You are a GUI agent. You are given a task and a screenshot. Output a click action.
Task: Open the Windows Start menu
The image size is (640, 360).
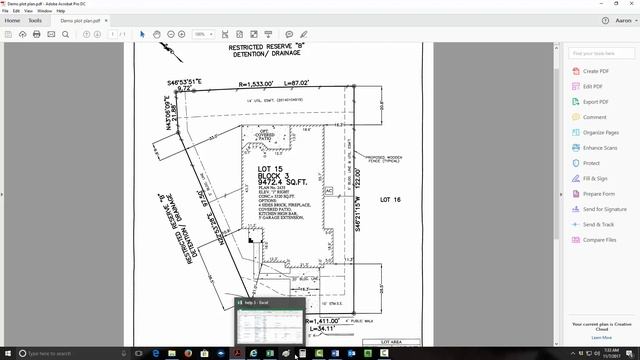[8, 353]
